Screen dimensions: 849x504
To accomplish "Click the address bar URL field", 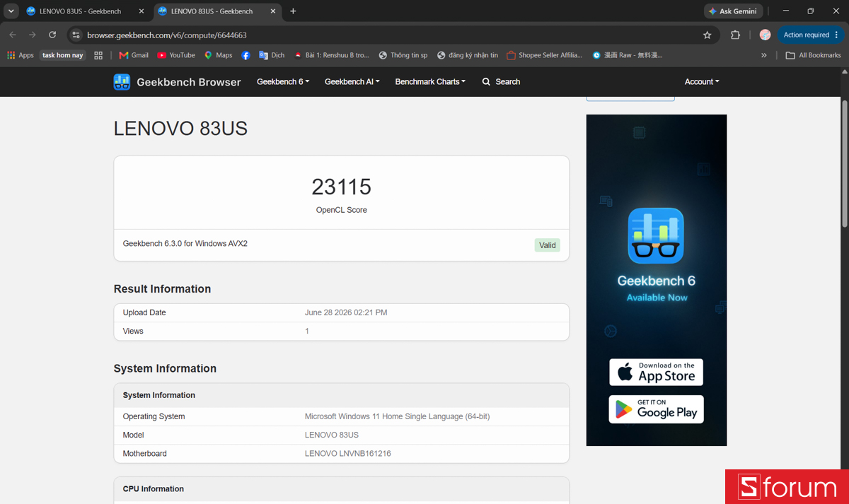I will coord(389,35).
